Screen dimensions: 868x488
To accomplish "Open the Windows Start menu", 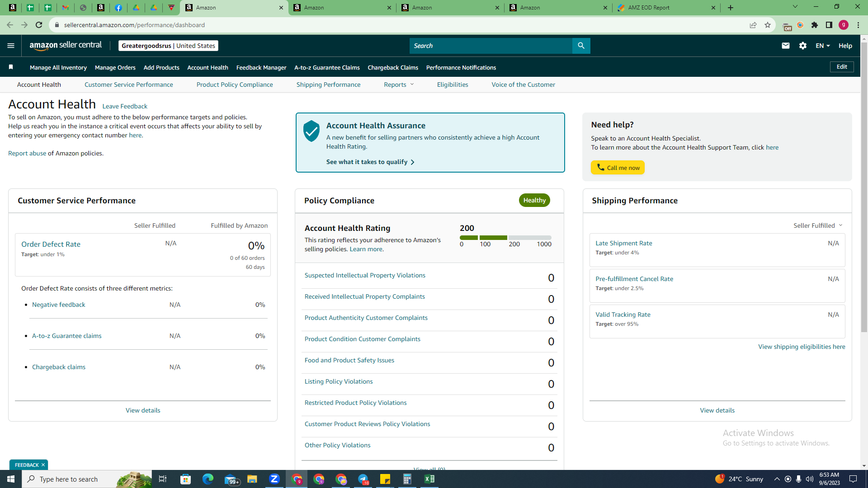I will click(11, 479).
